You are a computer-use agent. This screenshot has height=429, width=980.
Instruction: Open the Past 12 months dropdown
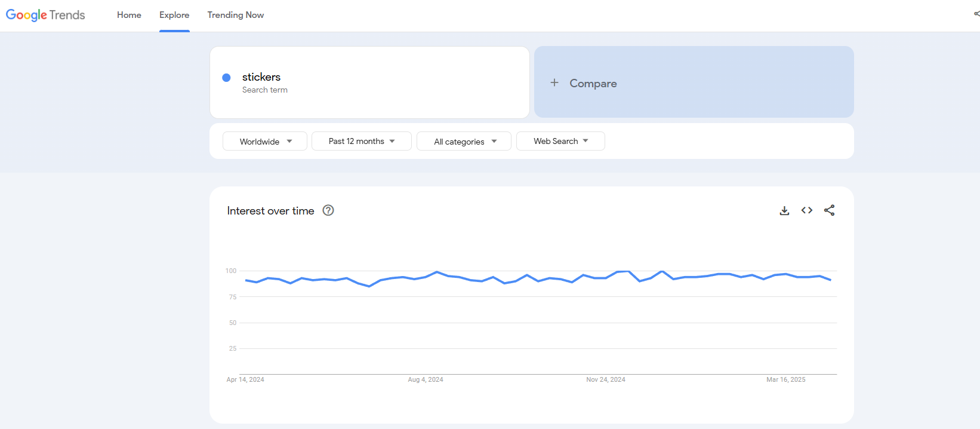pyautogui.click(x=362, y=141)
